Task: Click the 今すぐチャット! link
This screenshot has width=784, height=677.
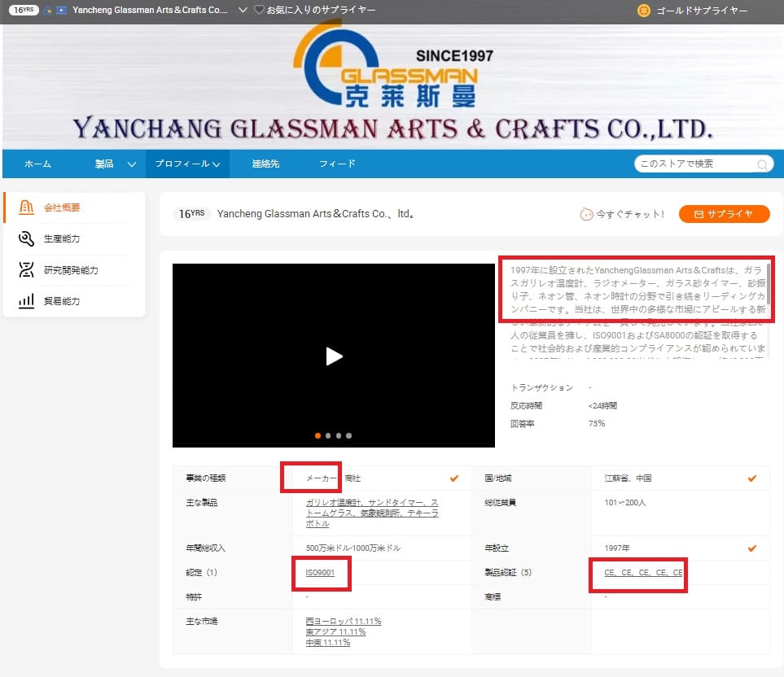Action: 630,214
